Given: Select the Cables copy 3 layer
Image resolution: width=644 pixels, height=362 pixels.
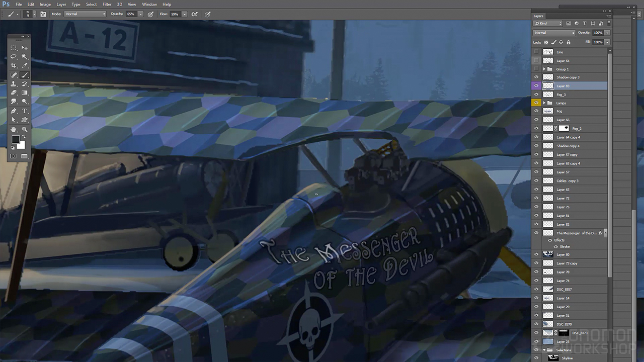Looking at the screenshot, I should click(574, 181).
